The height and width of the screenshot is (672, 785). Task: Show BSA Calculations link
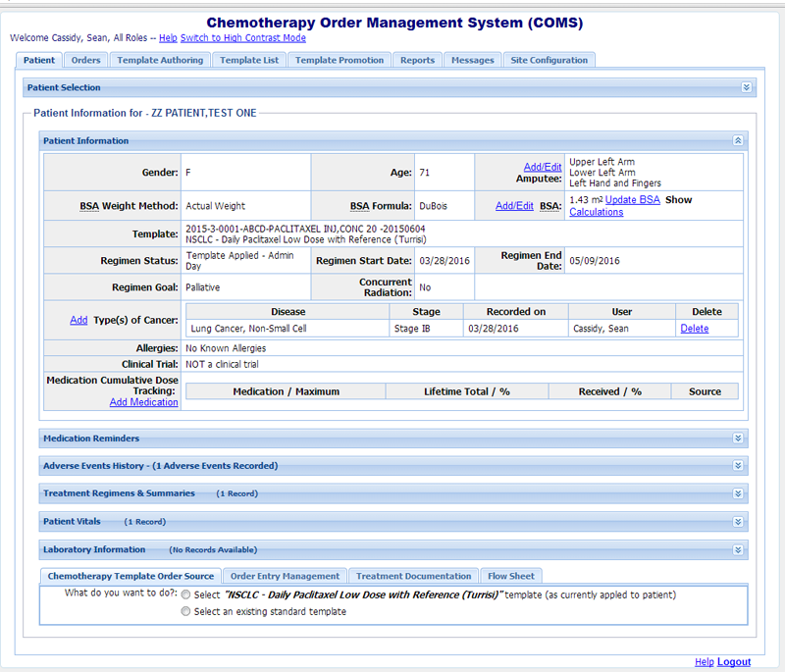596,212
